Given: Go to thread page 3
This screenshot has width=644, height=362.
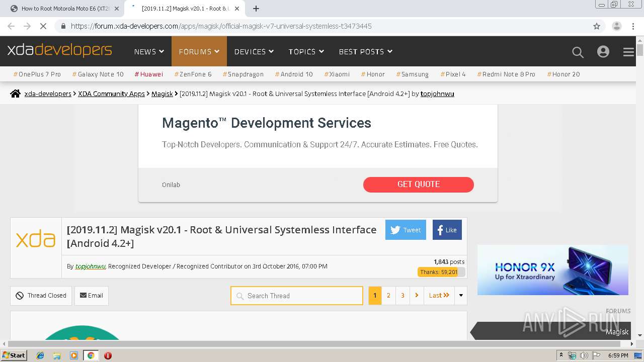Looking at the screenshot, I should click(x=403, y=296).
